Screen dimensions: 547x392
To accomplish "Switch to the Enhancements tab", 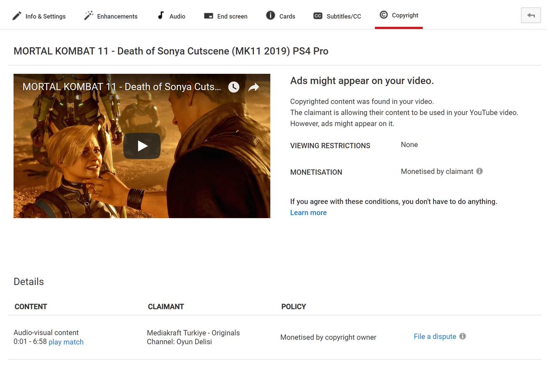I will 111,16.
